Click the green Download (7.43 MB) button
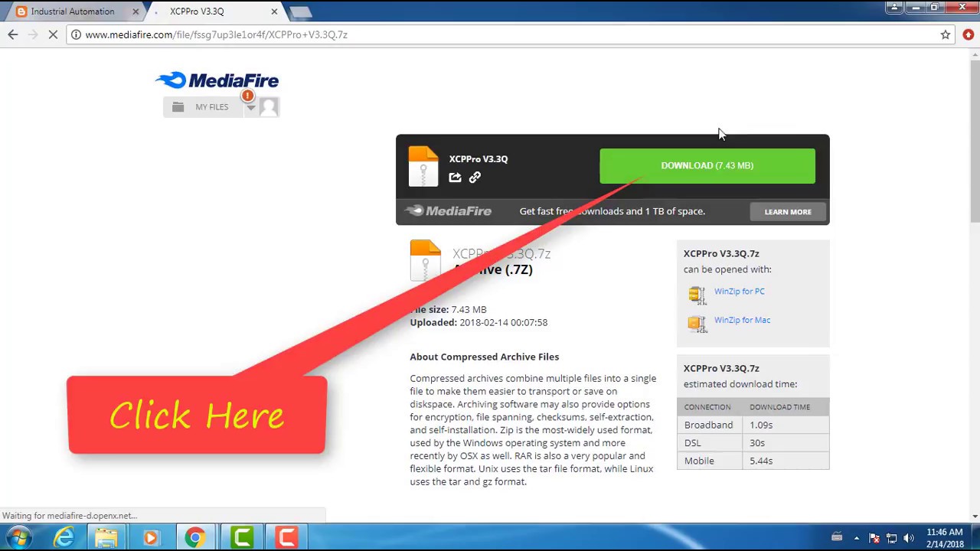The height and width of the screenshot is (551, 980). click(x=707, y=165)
